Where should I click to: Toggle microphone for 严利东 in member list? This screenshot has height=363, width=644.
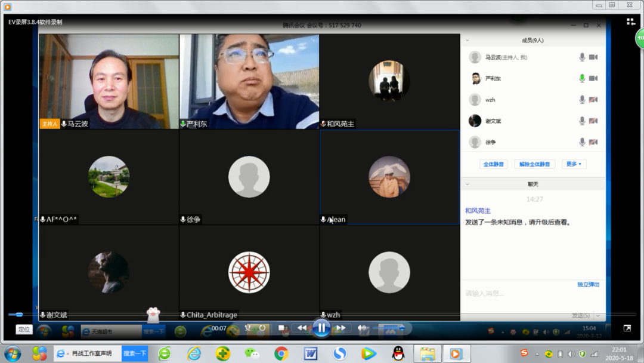(582, 78)
